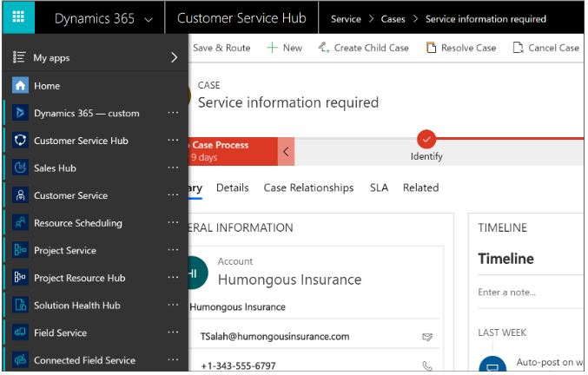Open more options for Project Service

173,249
